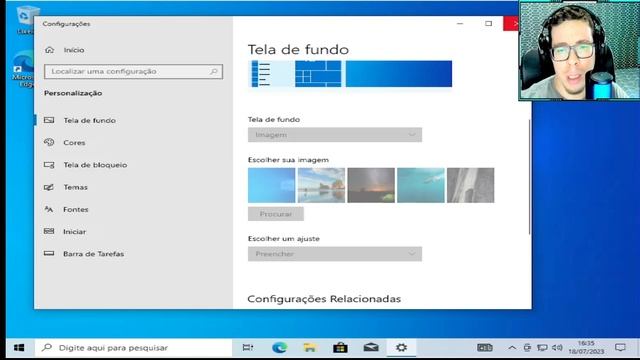Screen dimensions: 640x360
Task: Open the Início home page
Action: [x=74, y=50]
